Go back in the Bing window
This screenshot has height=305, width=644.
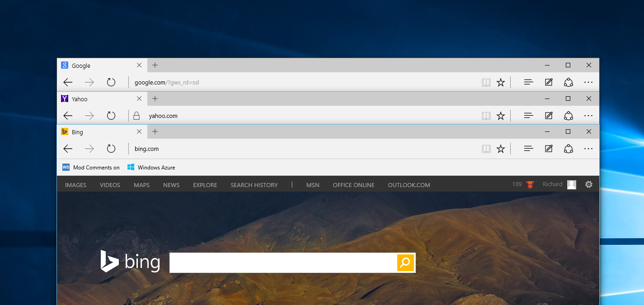[68, 149]
